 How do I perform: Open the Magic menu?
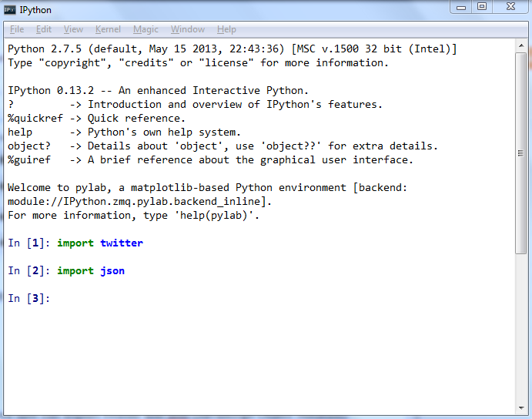point(146,29)
